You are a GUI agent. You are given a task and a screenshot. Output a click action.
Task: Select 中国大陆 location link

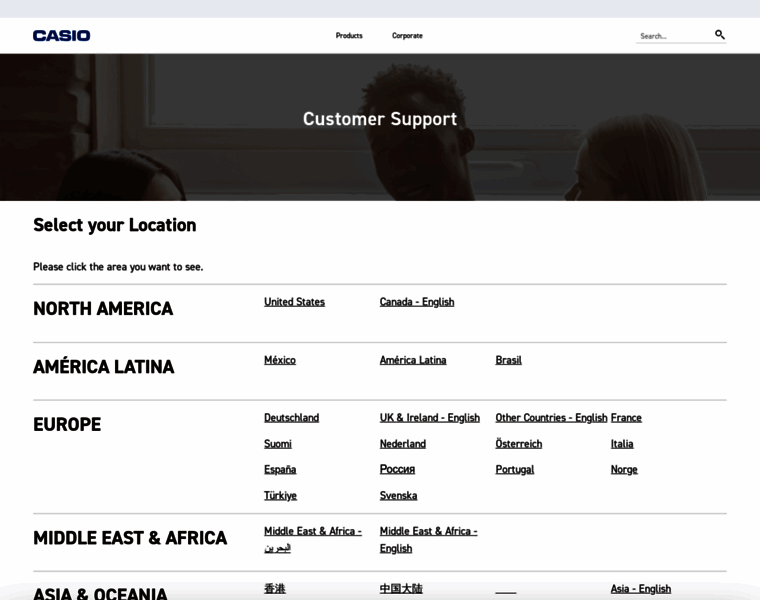(x=401, y=589)
